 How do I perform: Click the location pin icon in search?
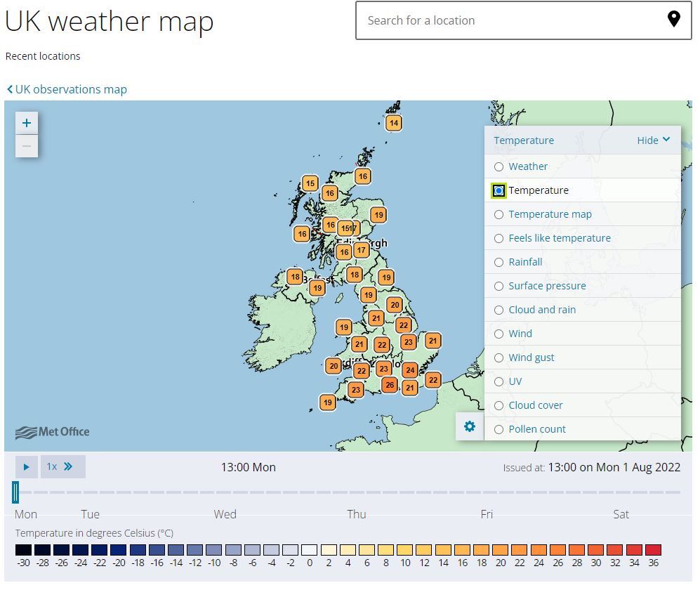[x=673, y=20]
